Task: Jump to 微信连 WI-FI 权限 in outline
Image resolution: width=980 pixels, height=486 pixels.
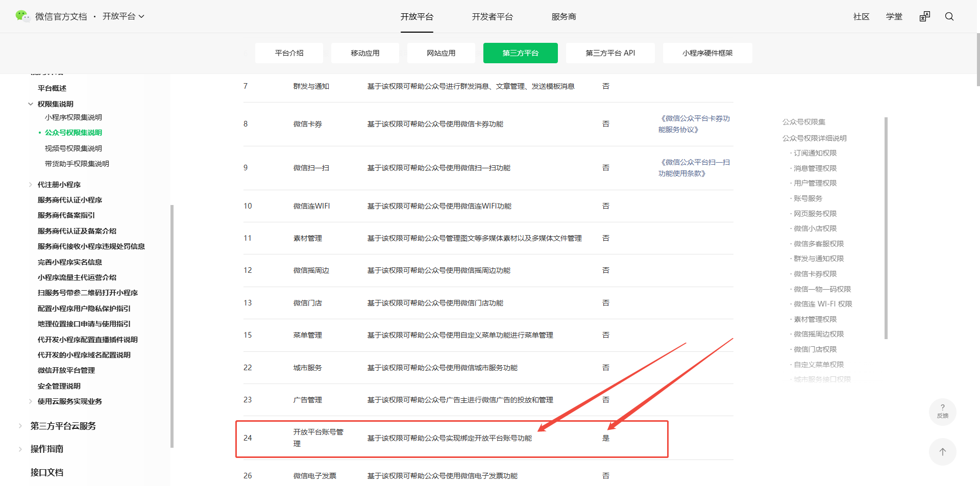Action: click(823, 304)
